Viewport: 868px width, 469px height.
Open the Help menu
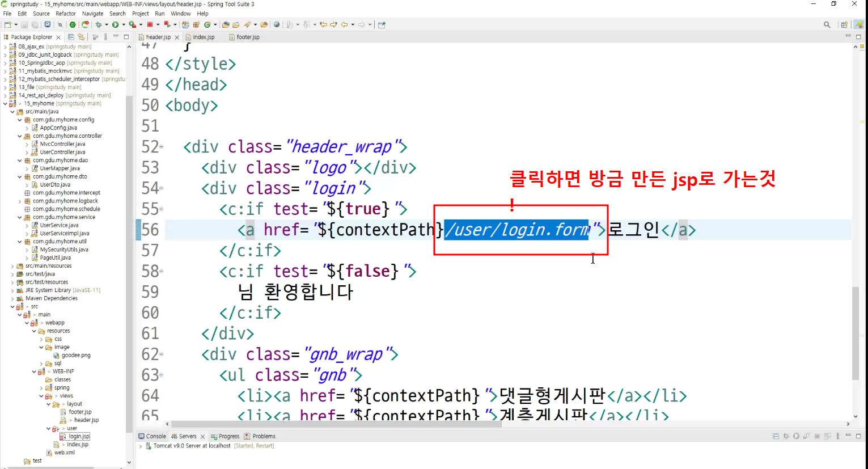(x=202, y=14)
